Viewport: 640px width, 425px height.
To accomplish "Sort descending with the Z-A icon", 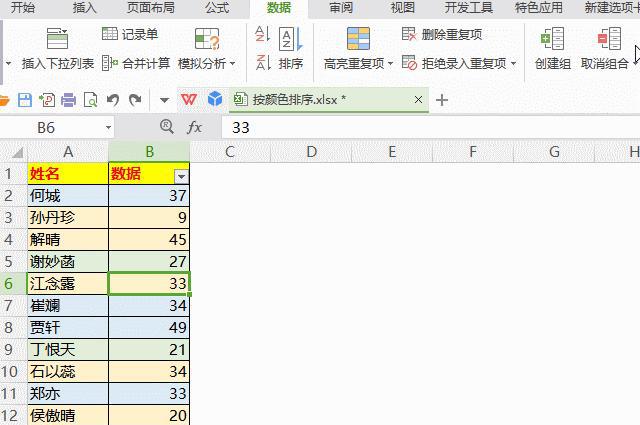I will pos(263,62).
